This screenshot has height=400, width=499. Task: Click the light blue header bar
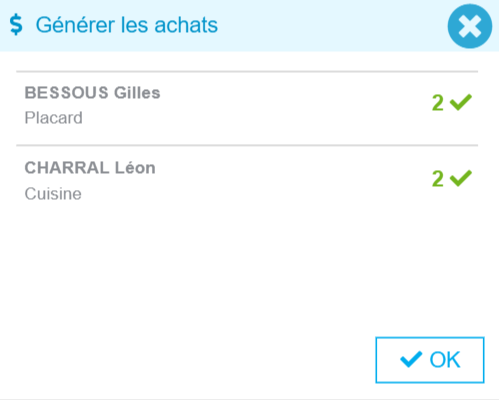click(x=249, y=26)
